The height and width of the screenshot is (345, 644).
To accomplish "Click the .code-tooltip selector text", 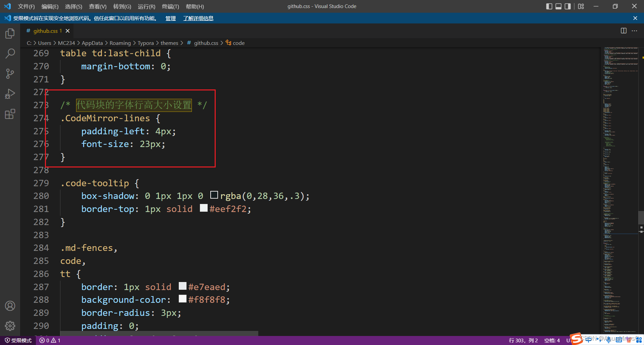I will 95,183.
